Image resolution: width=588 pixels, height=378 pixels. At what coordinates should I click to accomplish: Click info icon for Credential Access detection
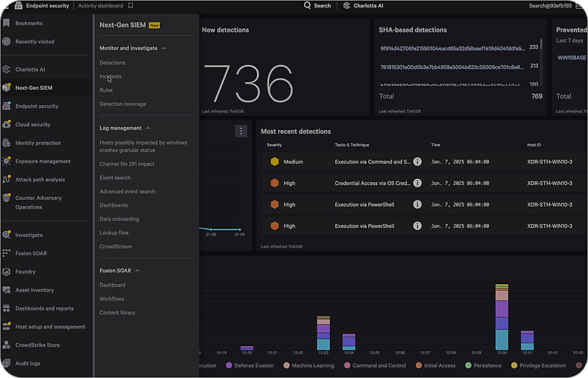(x=417, y=183)
